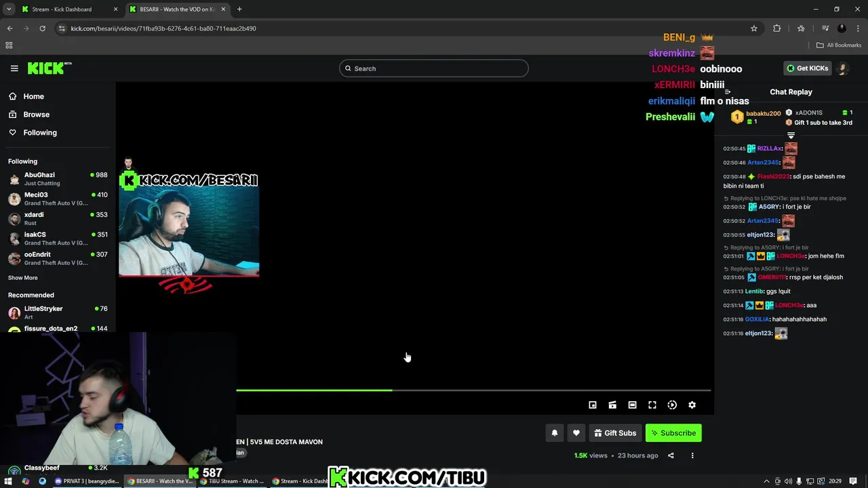This screenshot has width=868, height=488.
Task: Expand following list with Show More
Action: tap(23, 278)
